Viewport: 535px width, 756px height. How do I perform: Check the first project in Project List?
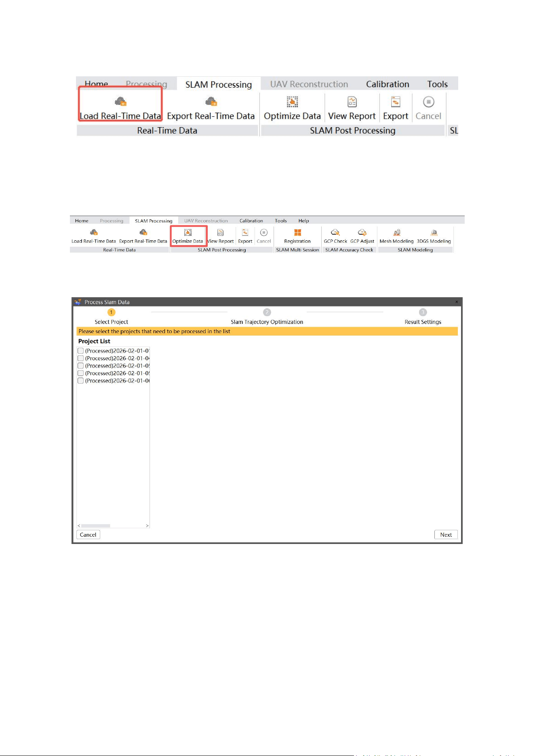(81, 351)
